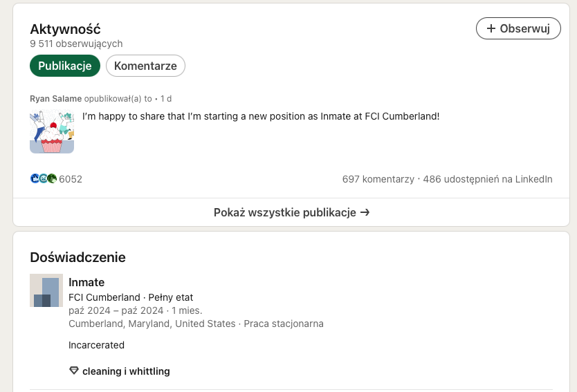Click the plus icon in Obserwuj
The width and height of the screenshot is (577, 392).
coord(491,28)
